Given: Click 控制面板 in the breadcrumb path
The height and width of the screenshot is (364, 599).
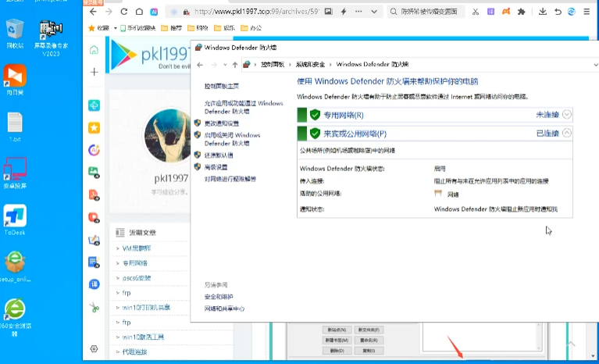Looking at the screenshot, I should point(273,65).
